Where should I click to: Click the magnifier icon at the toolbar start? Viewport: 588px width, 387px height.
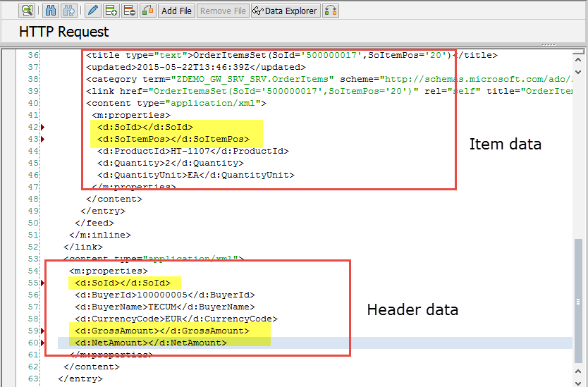[27, 11]
